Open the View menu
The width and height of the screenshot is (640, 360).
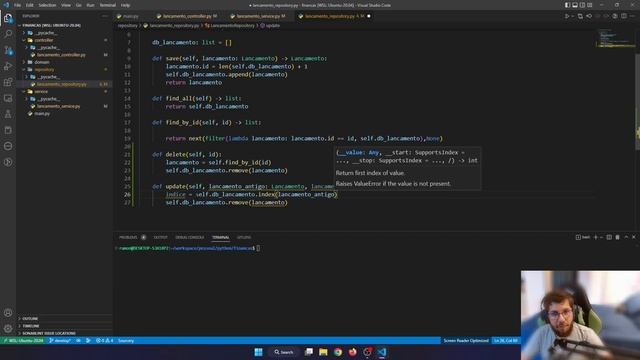pyautogui.click(x=66, y=5)
